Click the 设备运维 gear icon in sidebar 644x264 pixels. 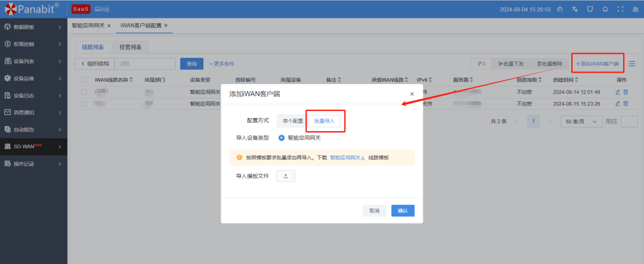click(x=7, y=78)
